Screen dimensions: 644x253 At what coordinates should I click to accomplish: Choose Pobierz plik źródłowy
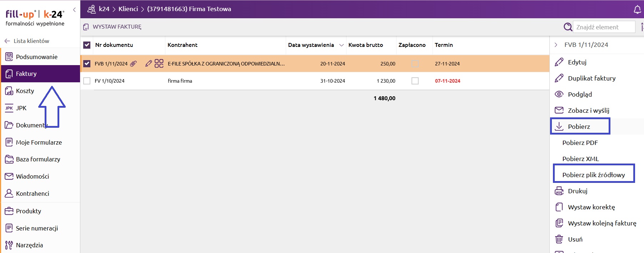pyautogui.click(x=594, y=175)
